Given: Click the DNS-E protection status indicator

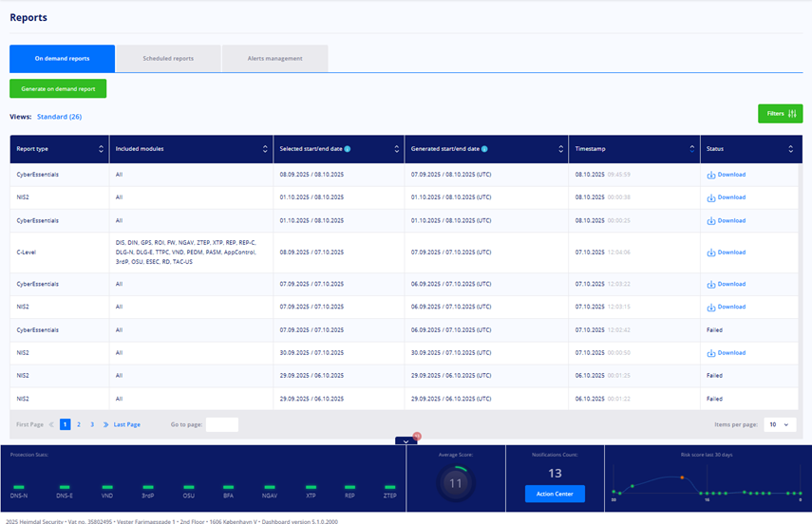Looking at the screenshot, I should [65, 487].
